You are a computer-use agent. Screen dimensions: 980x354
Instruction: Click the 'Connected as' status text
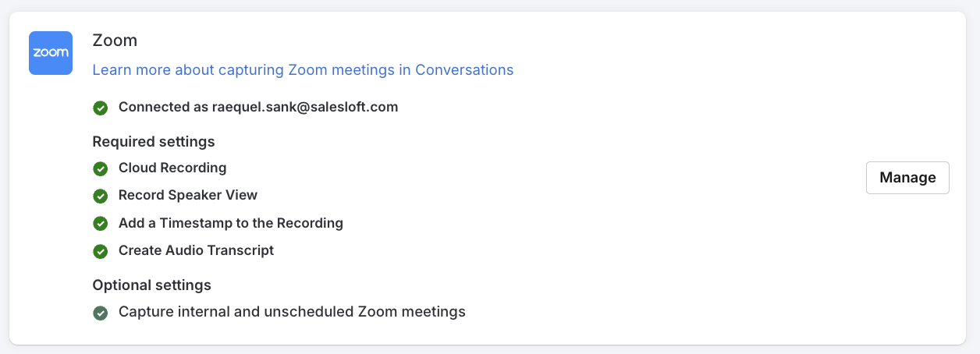click(x=164, y=107)
